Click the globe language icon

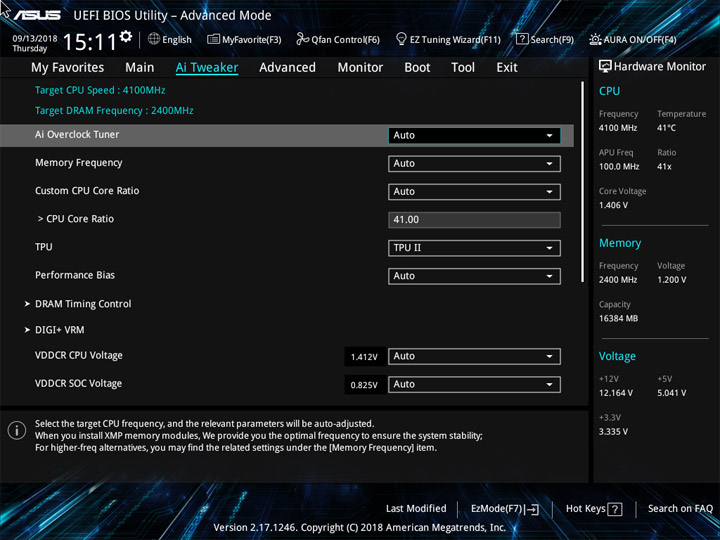pos(154,39)
